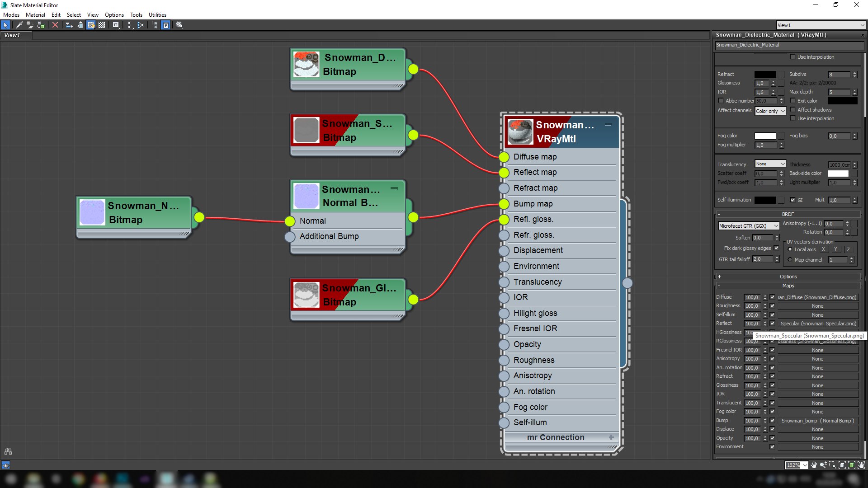Select Map channel radio button
The width and height of the screenshot is (868, 488).
tap(790, 260)
